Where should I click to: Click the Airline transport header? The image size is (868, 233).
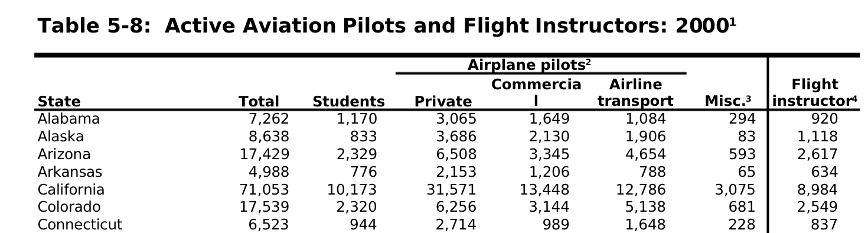[x=635, y=93]
